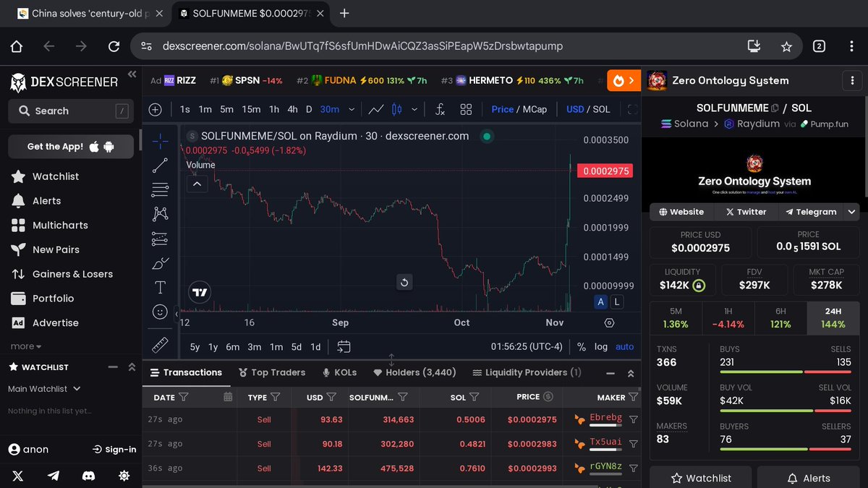Open the flame trending button
This screenshot has width=868, height=488.
click(624, 80)
